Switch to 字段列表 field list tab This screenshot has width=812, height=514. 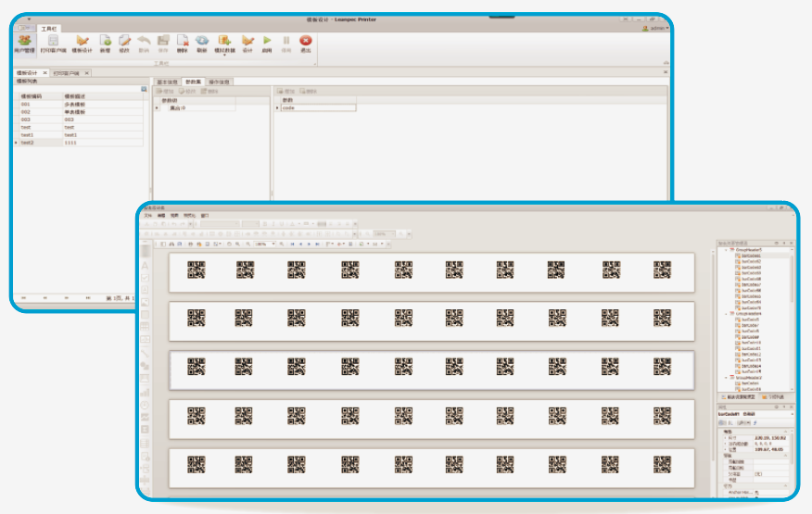click(773, 397)
